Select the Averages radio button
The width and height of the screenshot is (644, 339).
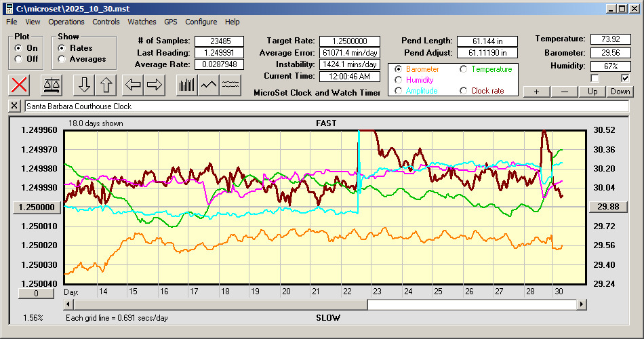[x=62, y=59]
